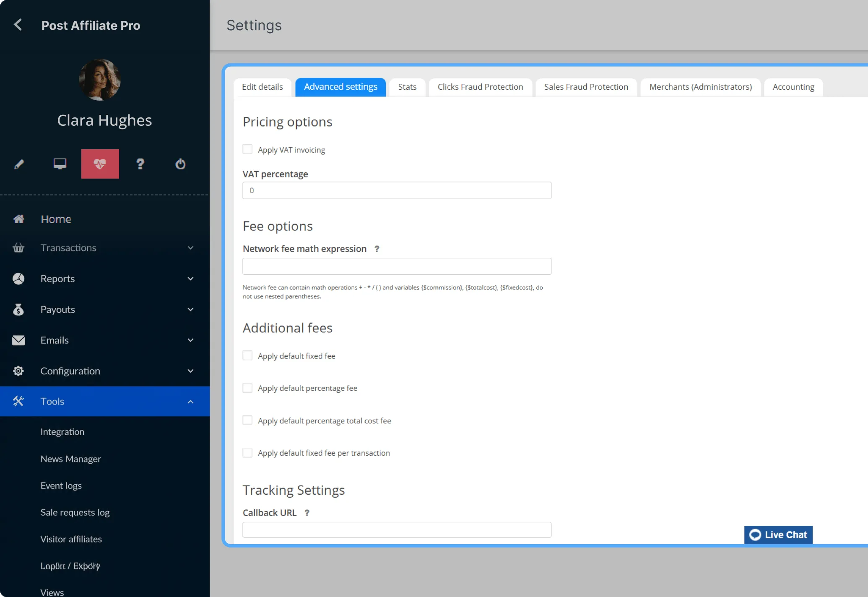
Task: Enable Apply VAT invoicing checkbox
Action: [x=248, y=149]
